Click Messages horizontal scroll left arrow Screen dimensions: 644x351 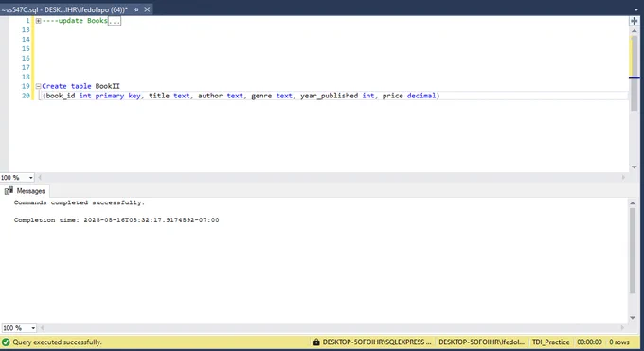[x=42, y=328]
